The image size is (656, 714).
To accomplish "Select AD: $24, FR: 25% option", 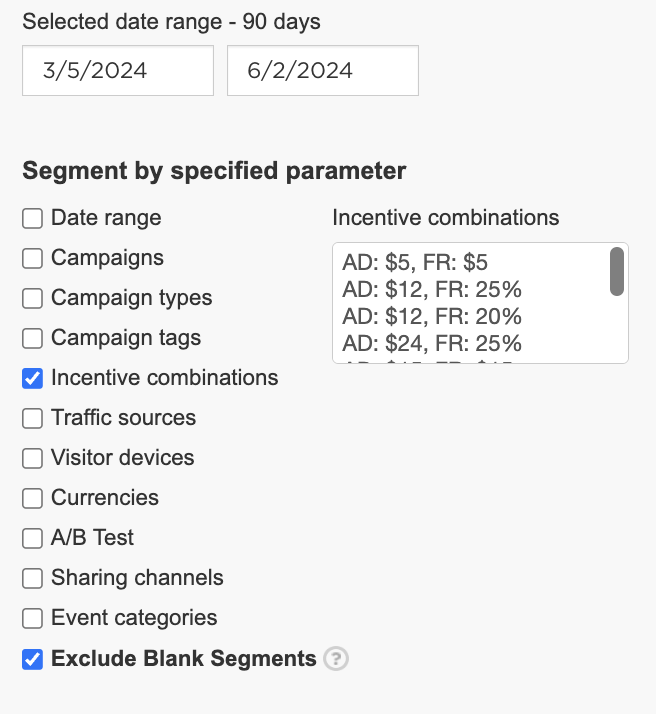I will [x=471, y=344].
